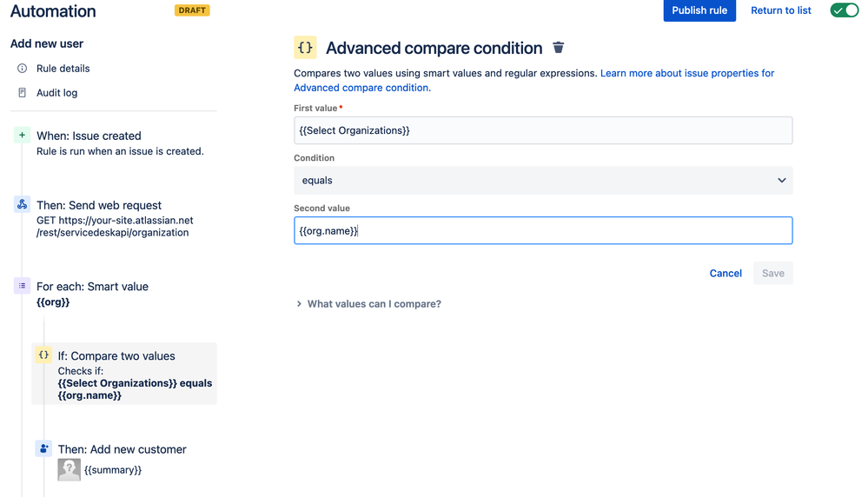Click the {{org}} smart value text
Screen dimensions: 868x497
(x=53, y=302)
